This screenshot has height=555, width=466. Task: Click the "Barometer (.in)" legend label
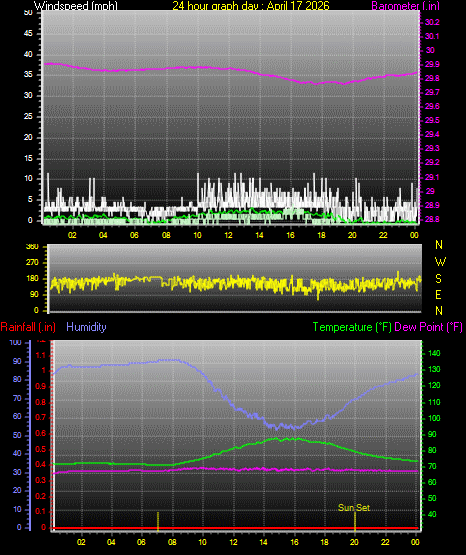point(406,6)
